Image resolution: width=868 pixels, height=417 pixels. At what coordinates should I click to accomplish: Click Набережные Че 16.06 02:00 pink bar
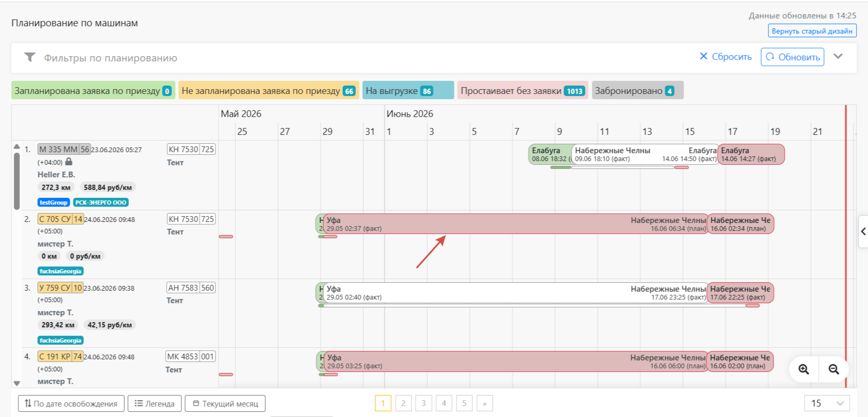(x=740, y=361)
